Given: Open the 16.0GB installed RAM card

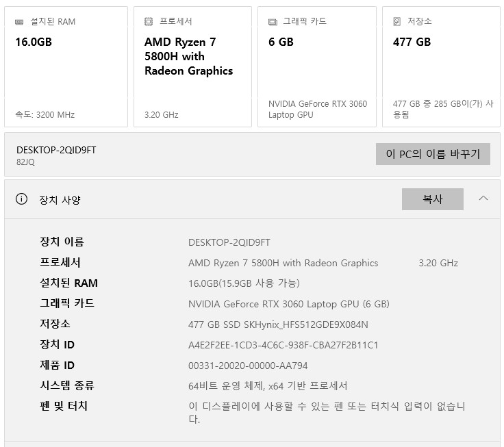Looking at the screenshot, I should tap(66, 67).
